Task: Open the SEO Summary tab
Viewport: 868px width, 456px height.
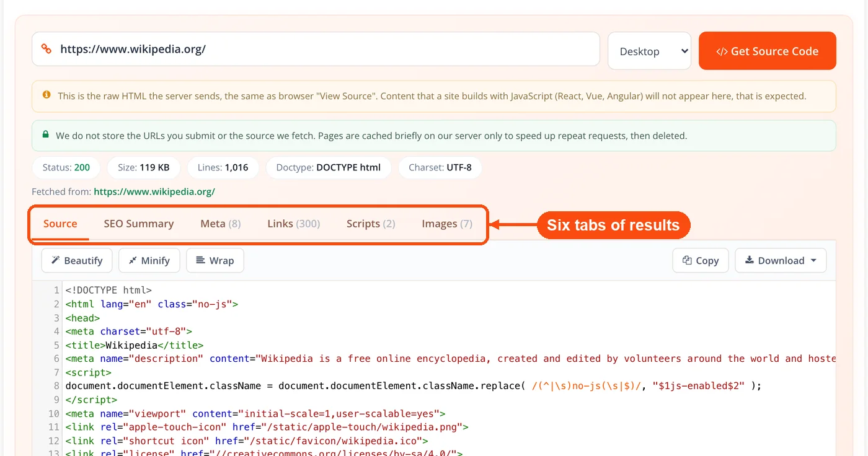Action: pyautogui.click(x=139, y=224)
